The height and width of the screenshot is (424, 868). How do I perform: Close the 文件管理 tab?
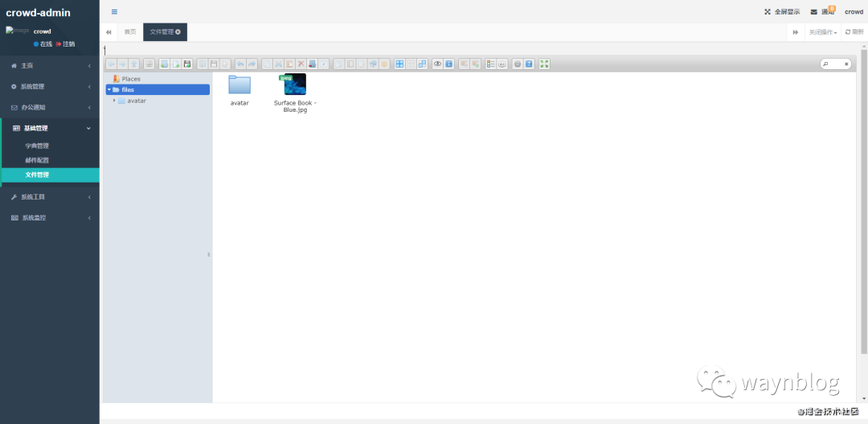point(178,32)
